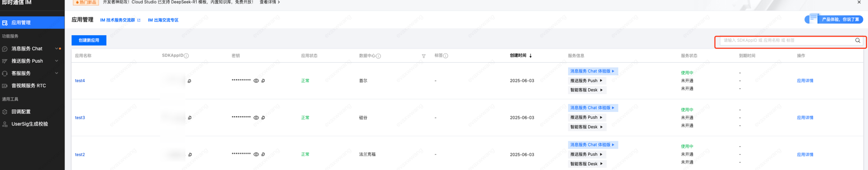The height and width of the screenshot is (170, 868).
Task: Click the SDKAppID info icon
Action: pyautogui.click(x=186, y=56)
